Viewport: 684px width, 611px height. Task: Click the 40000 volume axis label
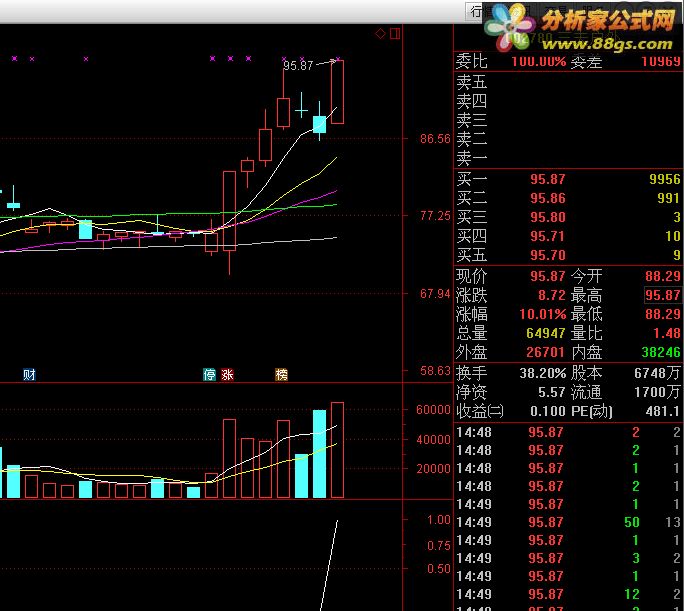(x=433, y=439)
